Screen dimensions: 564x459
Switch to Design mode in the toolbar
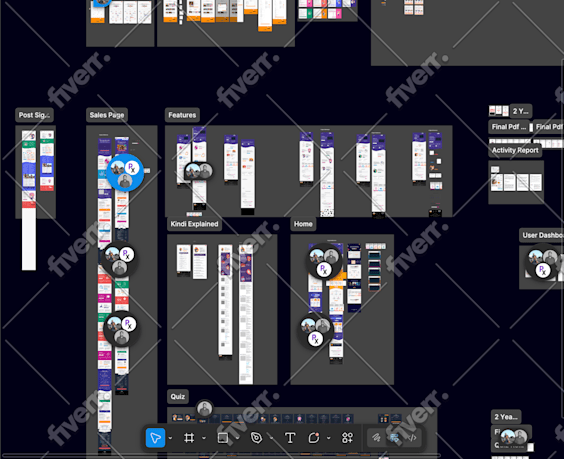(394, 438)
